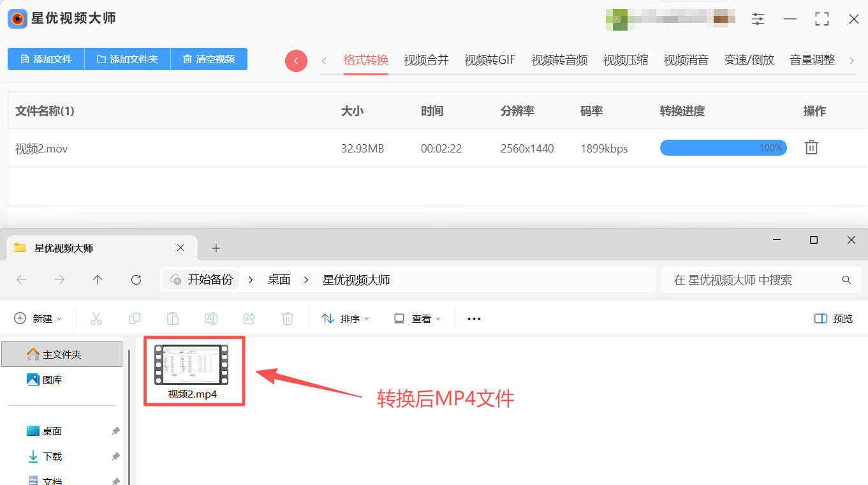The height and width of the screenshot is (485, 868).
Task: Select the 视频2.mp4 video thumbnail
Action: pyautogui.click(x=191, y=365)
